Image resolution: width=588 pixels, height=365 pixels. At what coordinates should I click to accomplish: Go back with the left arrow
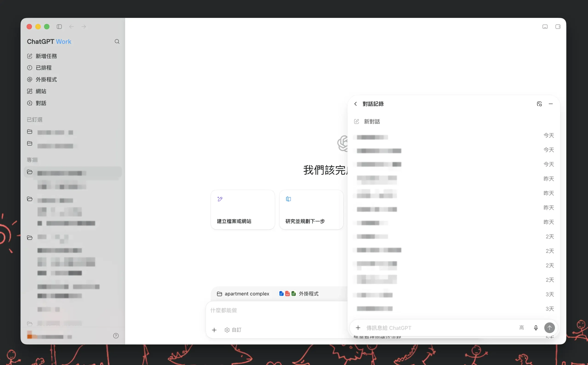point(71,27)
